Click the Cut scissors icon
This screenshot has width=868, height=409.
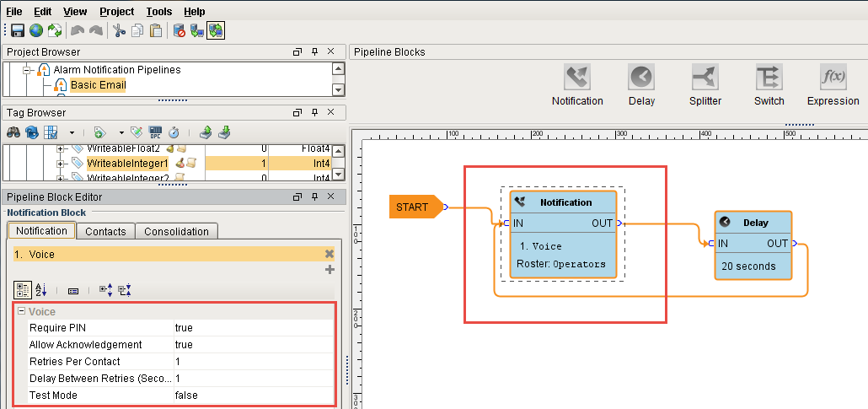tap(119, 31)
